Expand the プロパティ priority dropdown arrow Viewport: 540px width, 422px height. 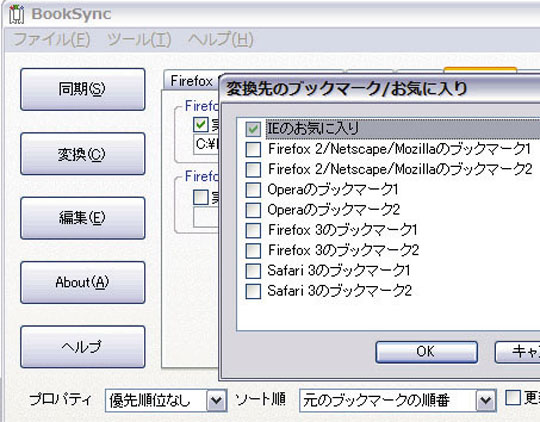216,400
